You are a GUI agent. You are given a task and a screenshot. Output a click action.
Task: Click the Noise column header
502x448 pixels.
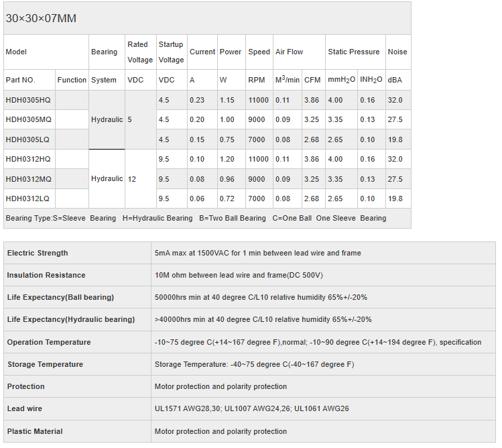tap(397, 52)
